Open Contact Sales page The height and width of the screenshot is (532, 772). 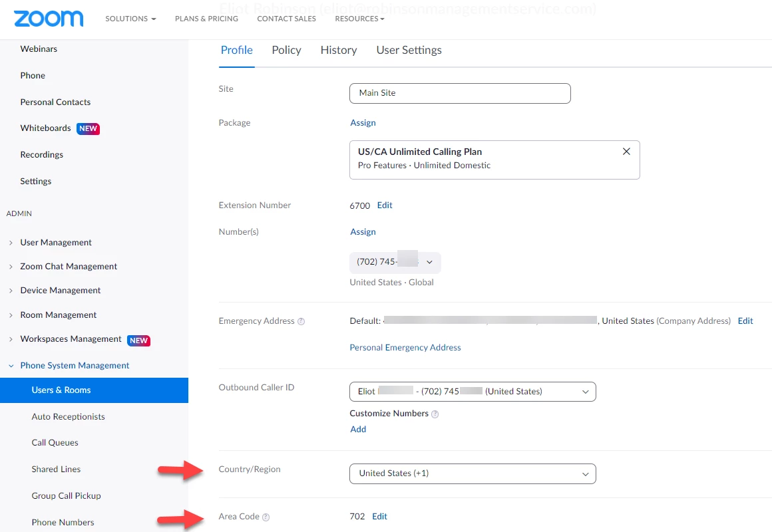coord(287,19)
